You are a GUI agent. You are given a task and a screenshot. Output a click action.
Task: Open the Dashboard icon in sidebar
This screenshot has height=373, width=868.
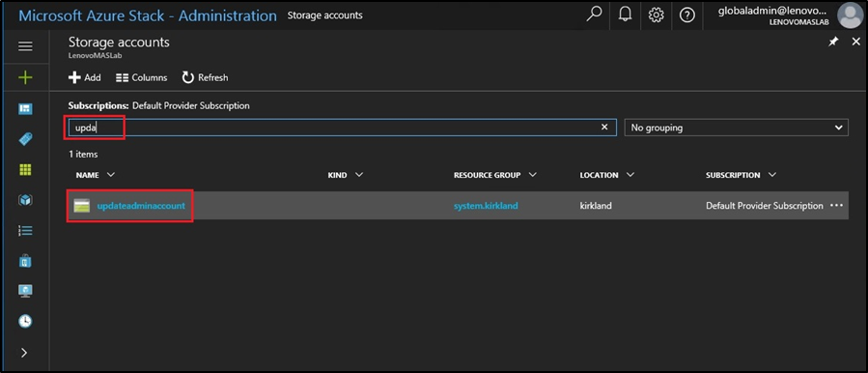tap(25, 108)
